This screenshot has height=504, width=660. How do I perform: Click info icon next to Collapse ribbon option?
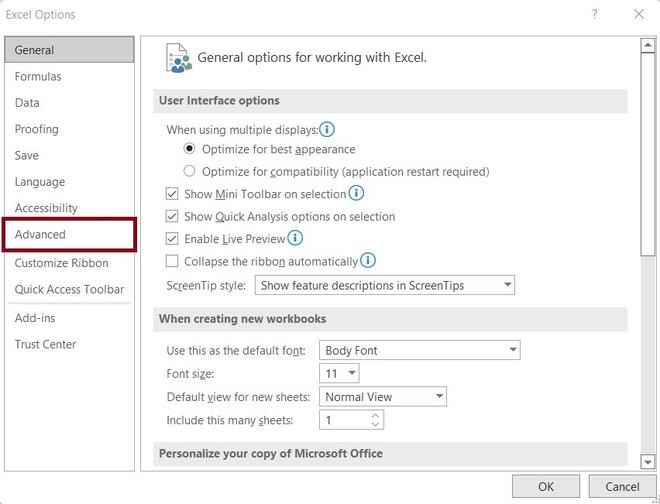coord(368,261)
